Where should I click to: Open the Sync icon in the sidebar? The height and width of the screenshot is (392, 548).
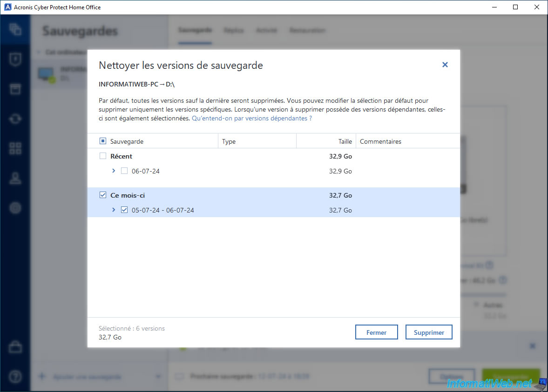pyautogui.click(x=15, y=119)
